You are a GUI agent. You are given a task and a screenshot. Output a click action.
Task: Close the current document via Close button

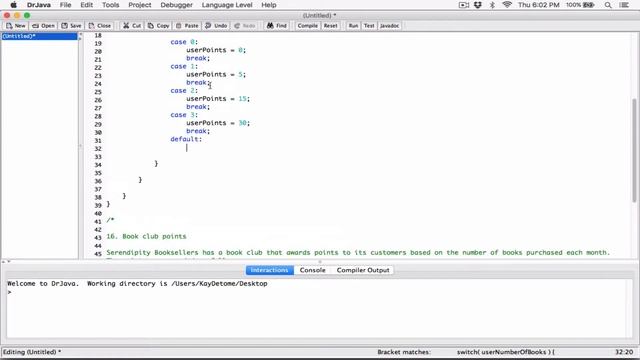100,26
